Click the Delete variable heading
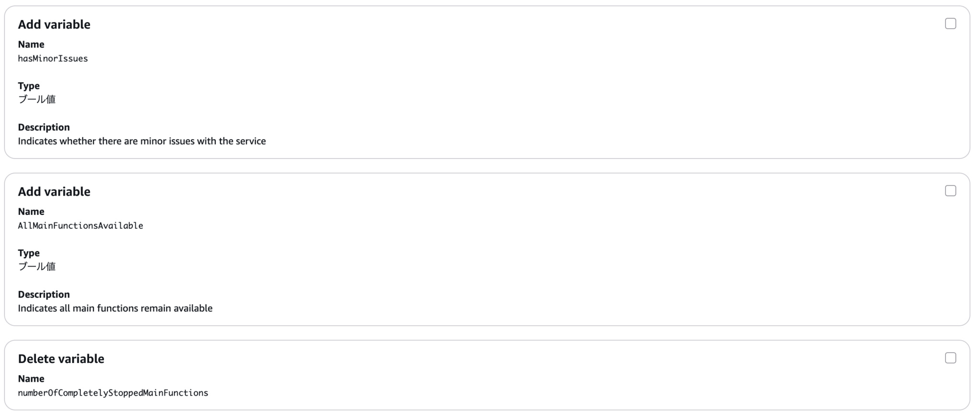This screenshot has width=980, height=420. (x=61, y=359)
